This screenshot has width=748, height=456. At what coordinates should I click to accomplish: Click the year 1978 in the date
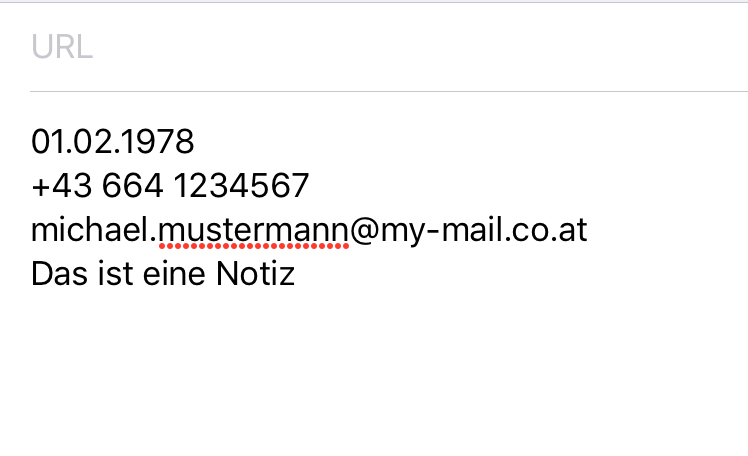[155, 142]
